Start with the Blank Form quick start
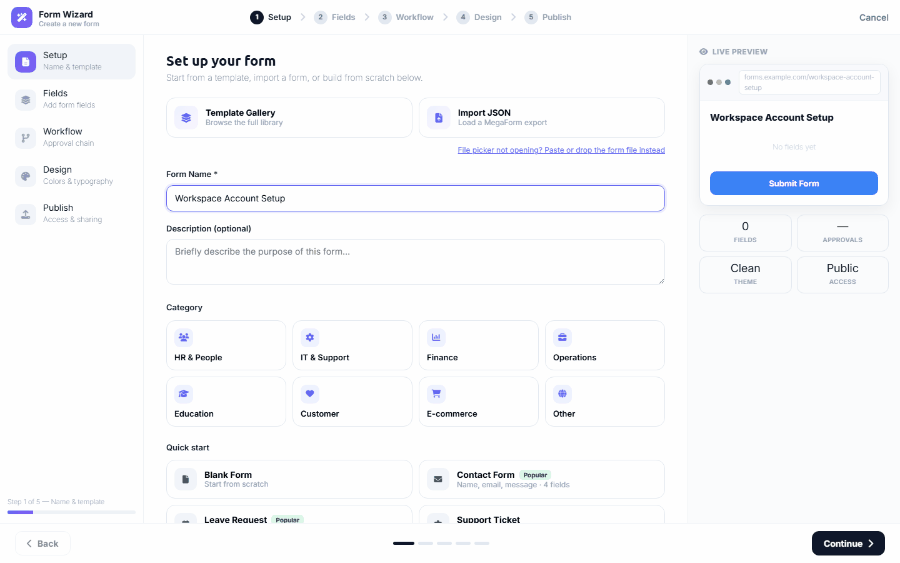This screenshot has width=900, height=563. pyautogui.click(x=289, y=479)
